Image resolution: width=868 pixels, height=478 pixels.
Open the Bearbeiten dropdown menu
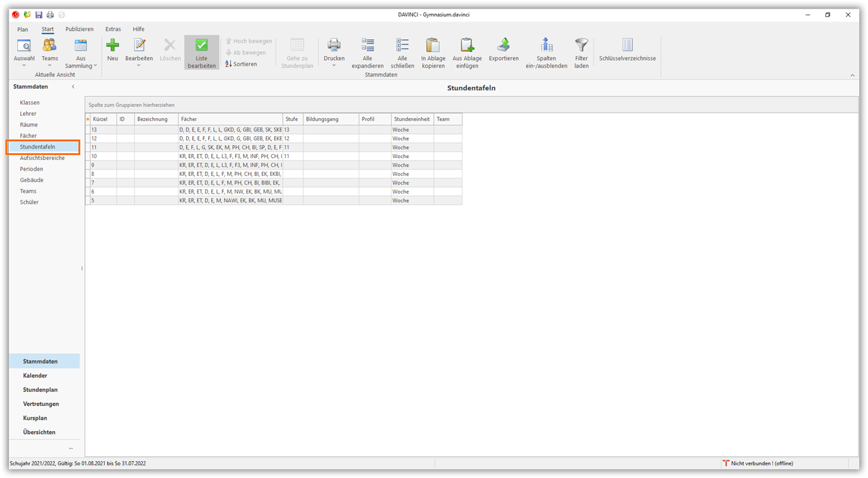tap(139, 66)
